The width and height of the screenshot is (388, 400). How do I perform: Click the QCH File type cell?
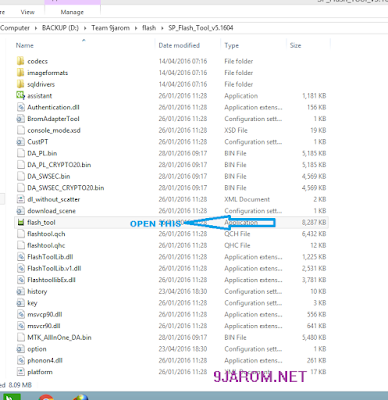[x=237, y=234]
